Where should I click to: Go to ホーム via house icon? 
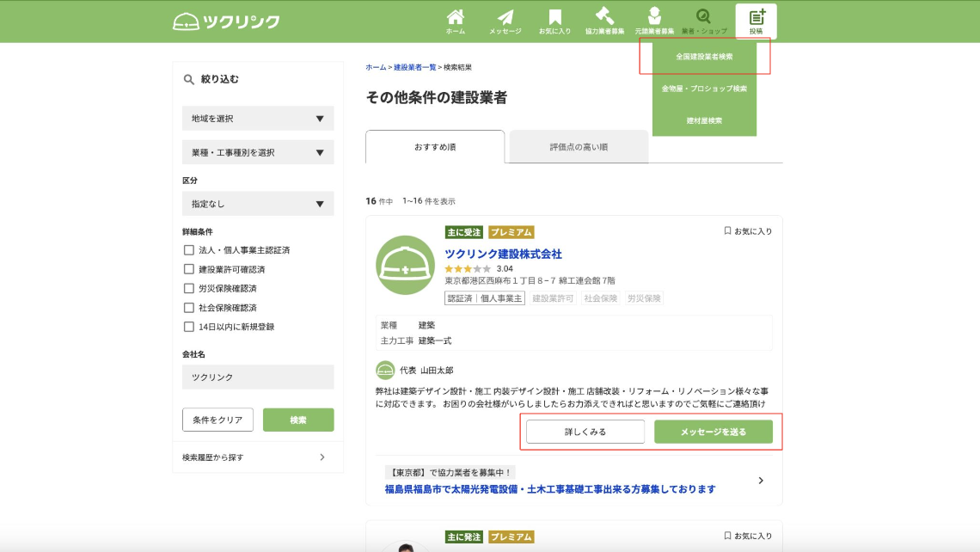456,21
